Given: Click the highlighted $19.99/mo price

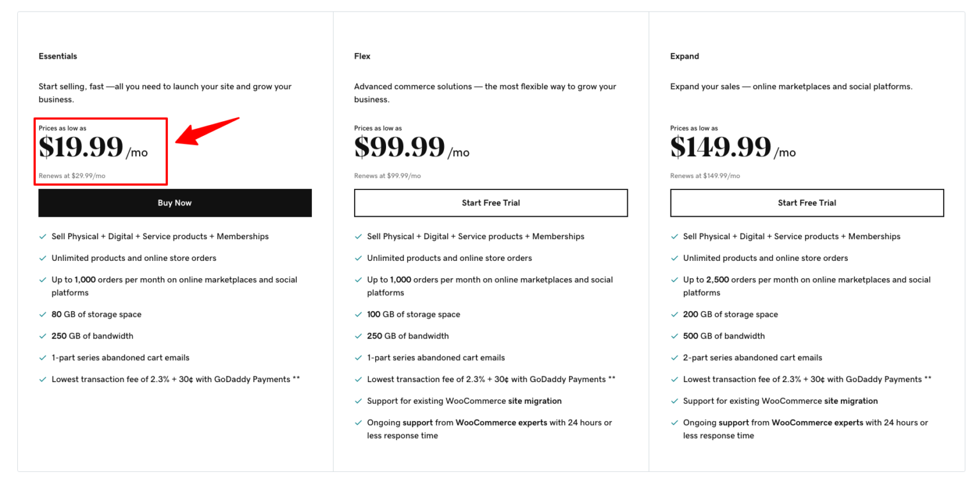Looking at the screenshot, I should (x=80, y=147).
